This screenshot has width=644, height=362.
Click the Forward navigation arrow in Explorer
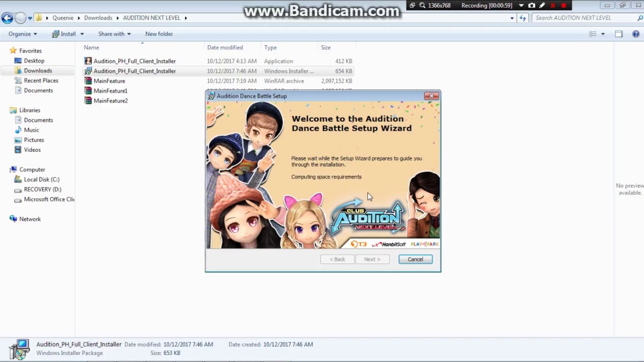pyautogui.click(x=20, y=18)
